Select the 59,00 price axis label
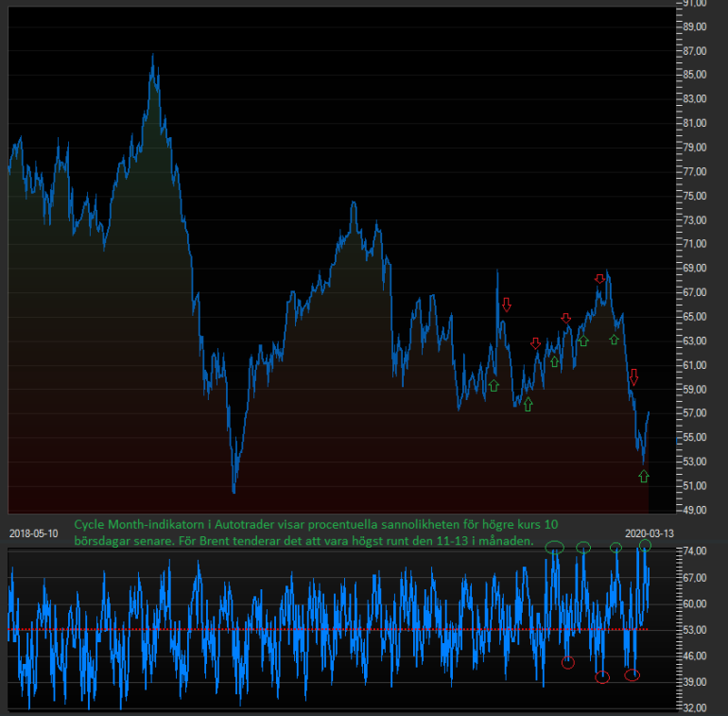The width and height of the screenshot is (728, 716). (695, 390)
